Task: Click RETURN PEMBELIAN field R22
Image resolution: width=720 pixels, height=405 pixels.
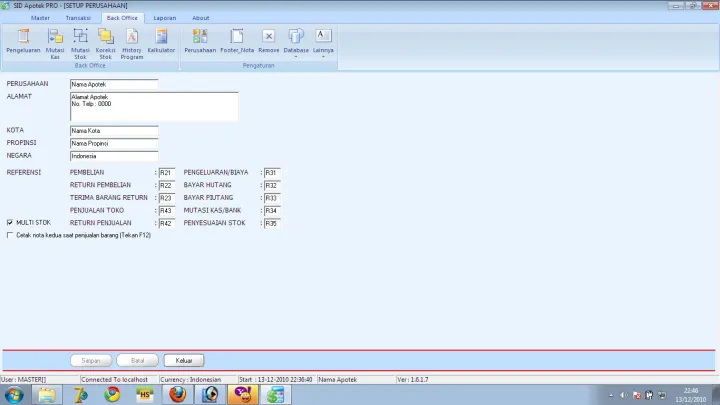Action: [x=167, y=186]
